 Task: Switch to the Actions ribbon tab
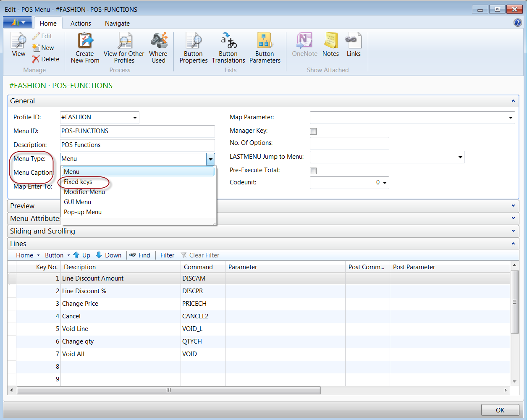(x=81, y=24)
